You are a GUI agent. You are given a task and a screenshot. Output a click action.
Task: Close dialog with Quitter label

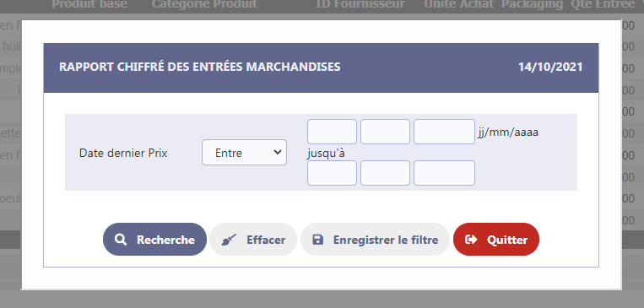507,240
